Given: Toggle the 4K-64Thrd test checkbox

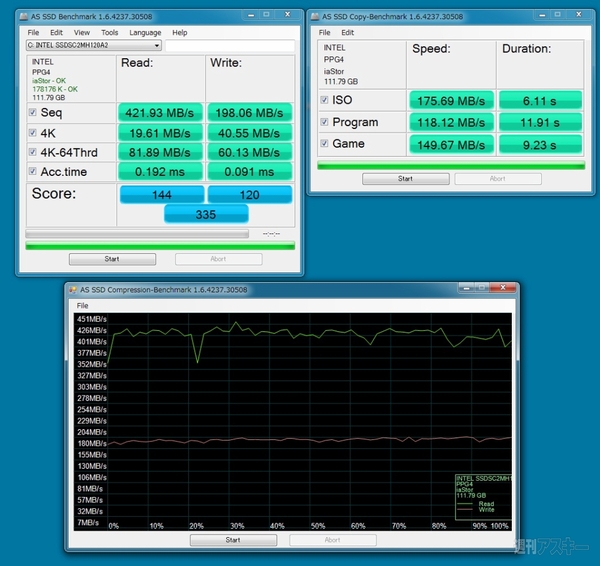Looking at the screenshot, I should click(x=34, y=151).
